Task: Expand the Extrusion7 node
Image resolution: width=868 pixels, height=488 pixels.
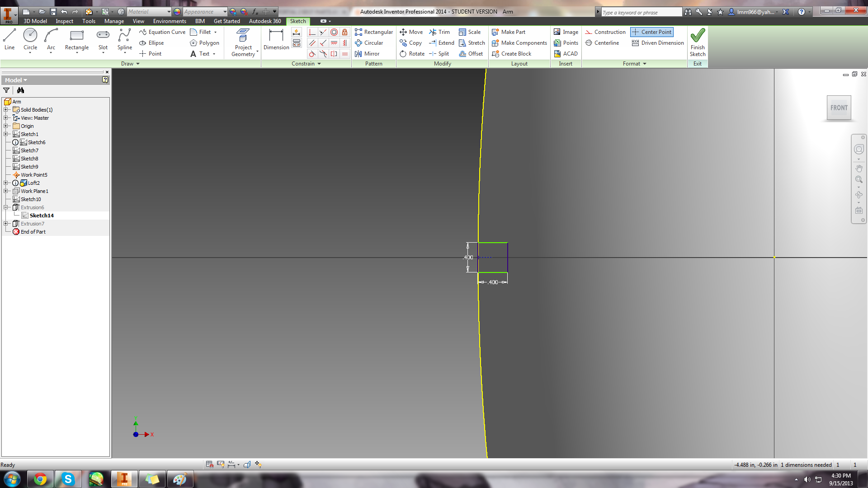Action: pyautogui.click(x=6, y=224)
